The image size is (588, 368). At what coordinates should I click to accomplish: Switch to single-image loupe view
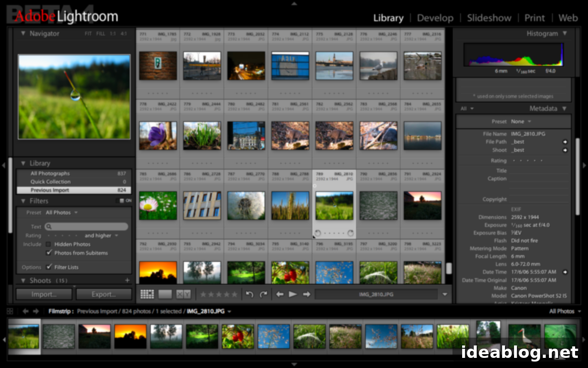point(165,294)
